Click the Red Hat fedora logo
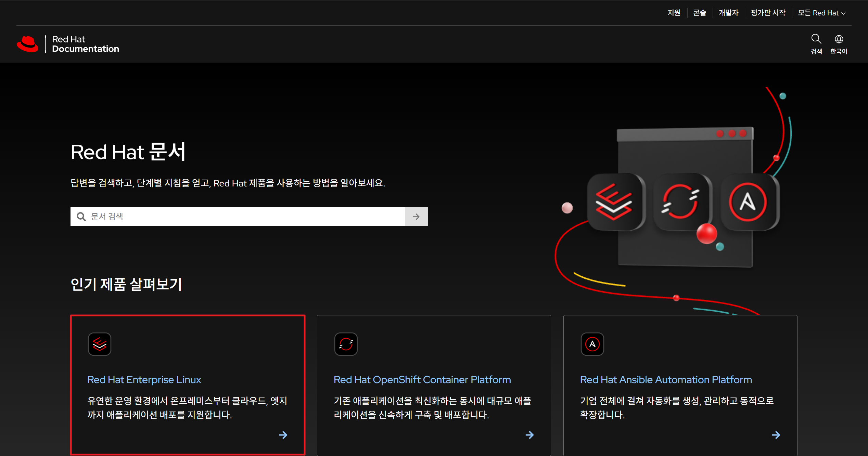Screen dimensions: 868x456 pos(27,44)
